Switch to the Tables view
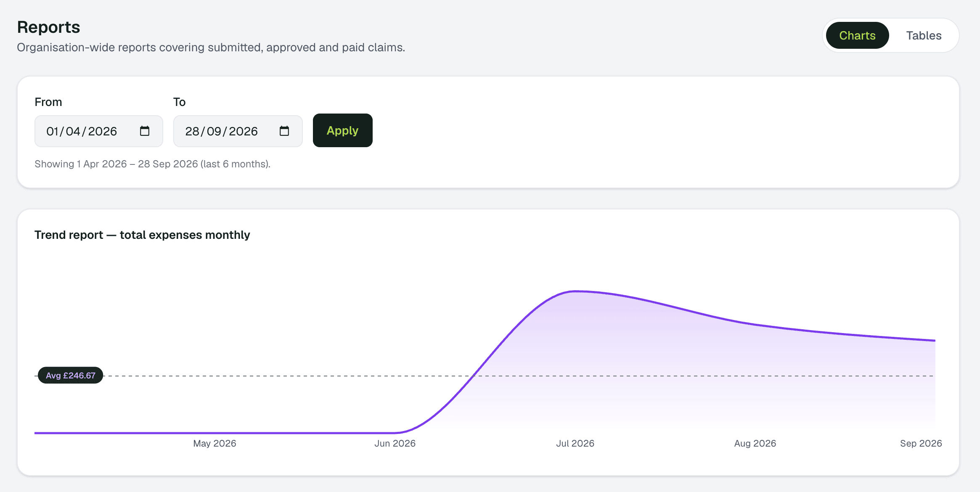The image size is (980, 492). click(x=924, y=35)
